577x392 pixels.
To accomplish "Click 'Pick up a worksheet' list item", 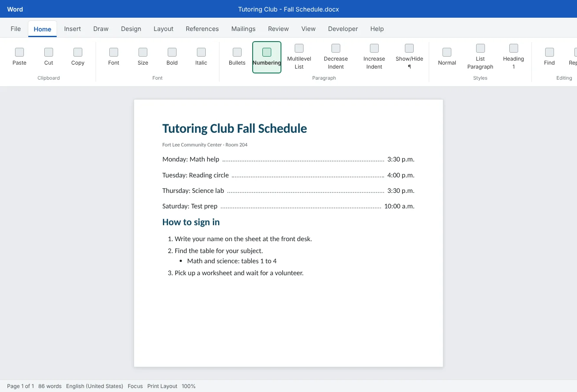I will coord(239,273).
